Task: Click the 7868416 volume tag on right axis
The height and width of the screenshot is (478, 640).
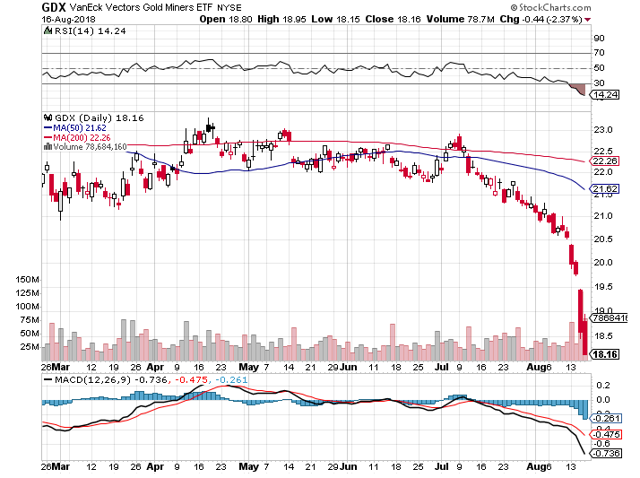Action: [609, 318]
